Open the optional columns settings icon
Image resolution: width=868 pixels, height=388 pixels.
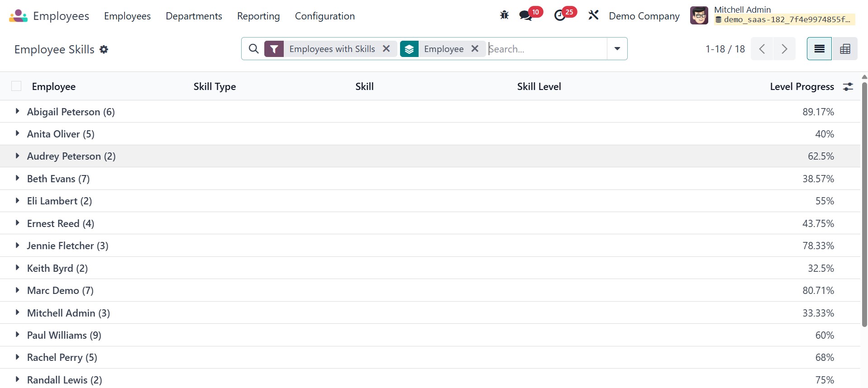point(848,87)
